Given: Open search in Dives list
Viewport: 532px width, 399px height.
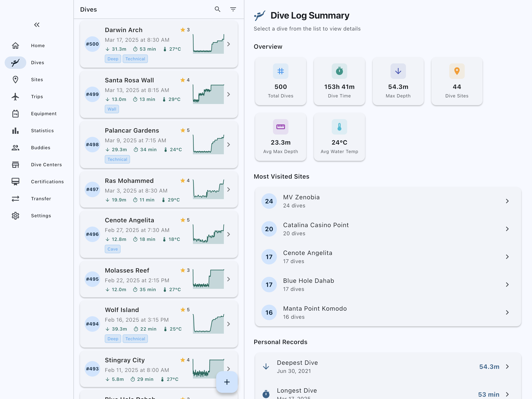Looking at the screenshot, I should click(x=217, y=9).
